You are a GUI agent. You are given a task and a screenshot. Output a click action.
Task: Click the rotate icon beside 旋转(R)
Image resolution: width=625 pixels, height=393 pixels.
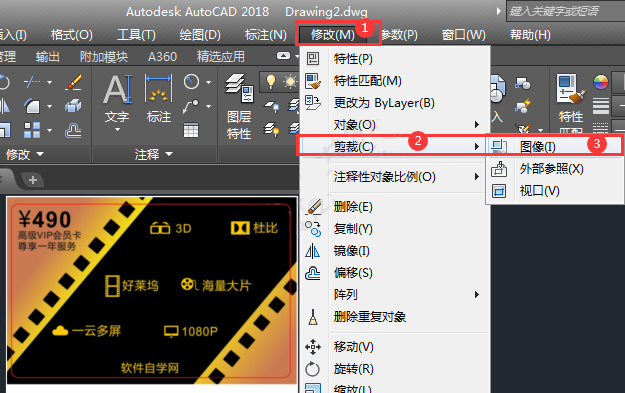pos(312,369)
